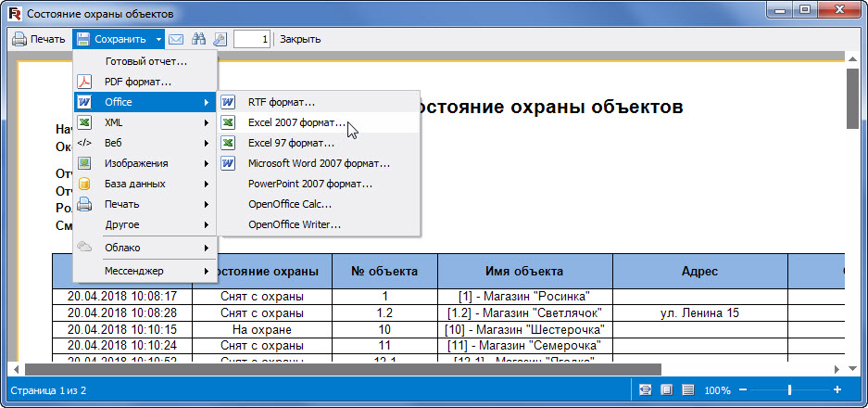868x408 pixels.
Task: Click the zoom slider handle
Action: point(789,389)
